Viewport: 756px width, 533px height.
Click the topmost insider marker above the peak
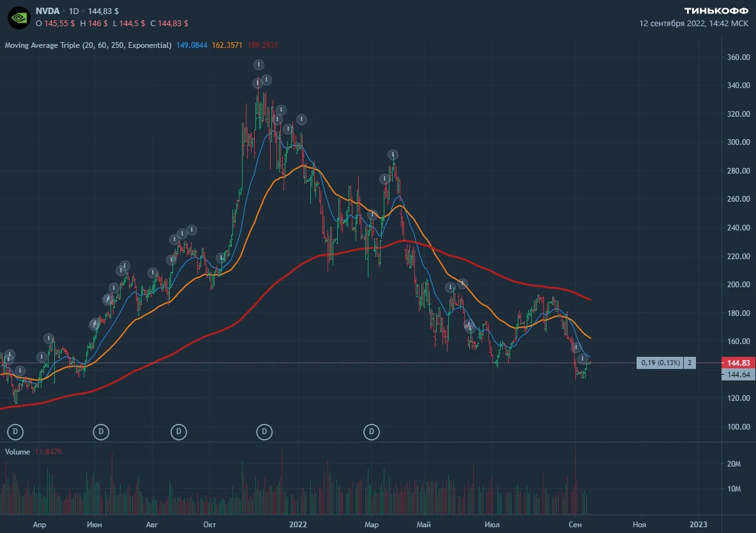[259, 64]
